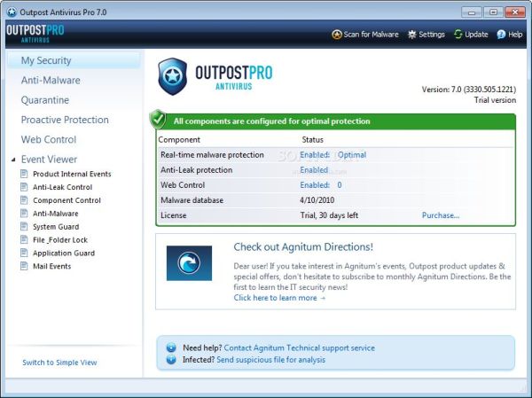532x398 pixels.
Task: Open Contact Agnitum Technical support service link
Action: (300, 347)
